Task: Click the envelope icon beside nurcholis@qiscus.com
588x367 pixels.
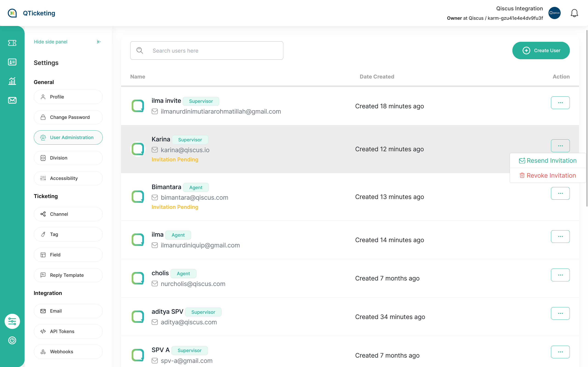Action: coord(155,283)
